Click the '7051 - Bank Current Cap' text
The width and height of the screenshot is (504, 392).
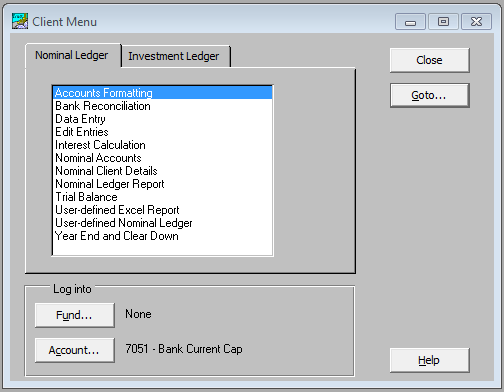coord(184,349)
